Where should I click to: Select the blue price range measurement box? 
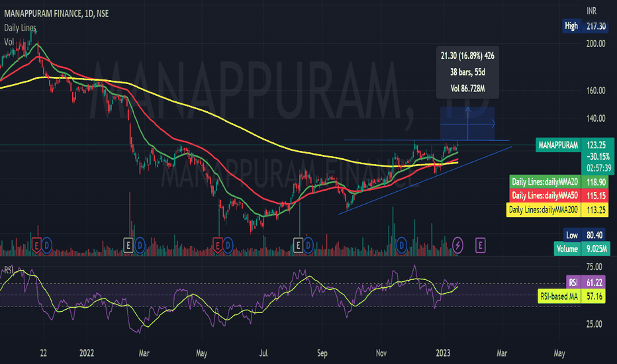467,124
